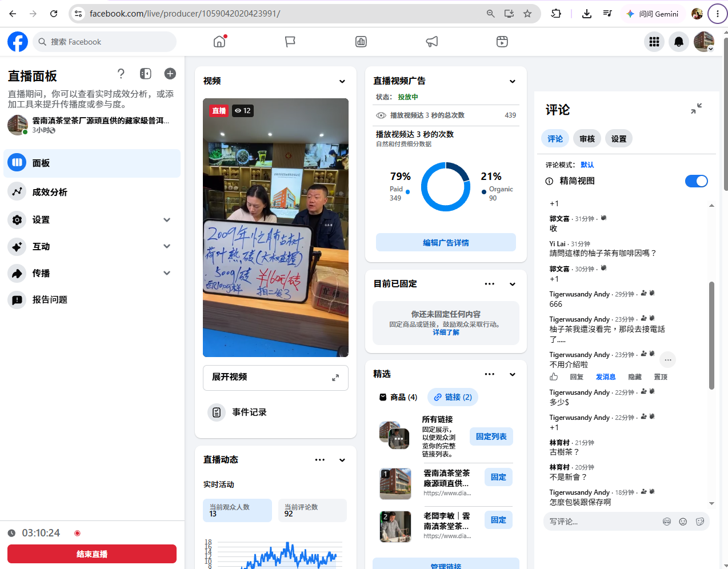Open more options for 直播动态
Image resolution: width=728 pixels, height=569 pixels.
(x=320, y=460)
